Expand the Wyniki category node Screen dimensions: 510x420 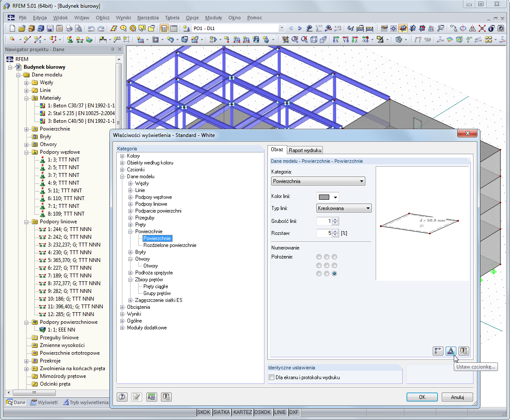click(x=122, y=314)
